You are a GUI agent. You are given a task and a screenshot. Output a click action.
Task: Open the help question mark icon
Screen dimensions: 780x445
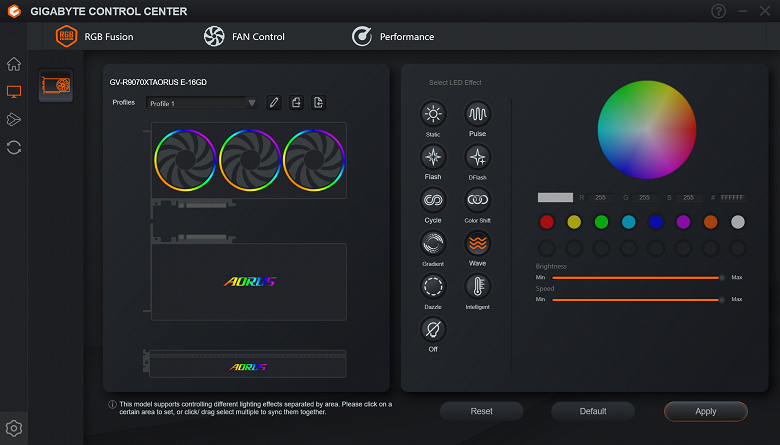pos(718,11)
